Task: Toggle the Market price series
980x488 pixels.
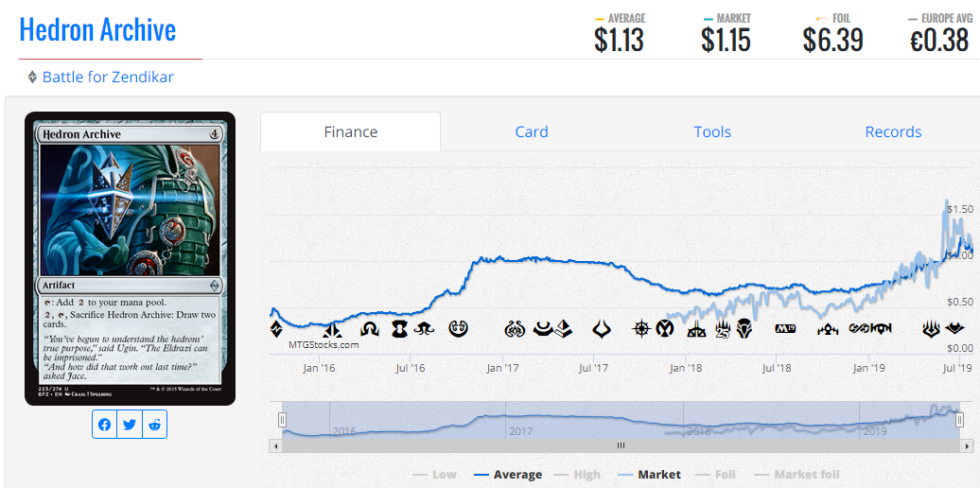Action: point(649,474)
